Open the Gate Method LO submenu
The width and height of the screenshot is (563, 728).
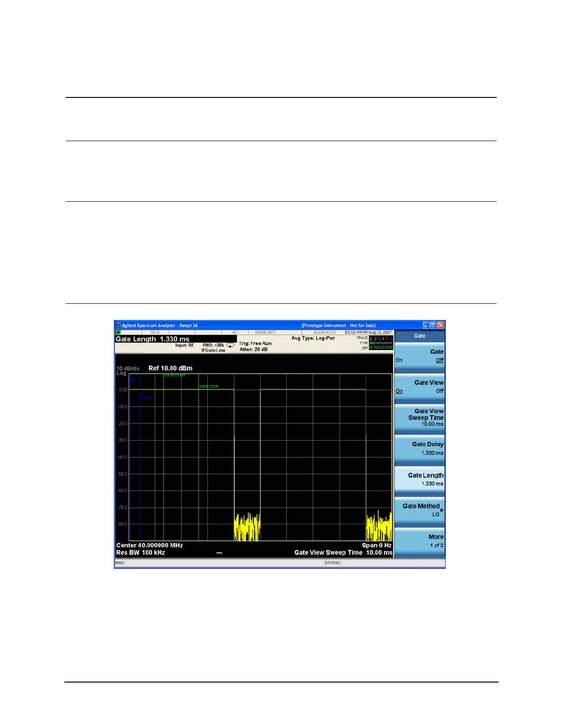pos(419,510)
